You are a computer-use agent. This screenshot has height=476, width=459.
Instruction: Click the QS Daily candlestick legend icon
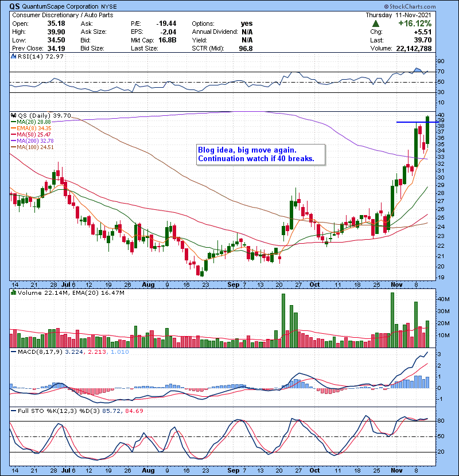pyautogui.click(x=13, y=116)
